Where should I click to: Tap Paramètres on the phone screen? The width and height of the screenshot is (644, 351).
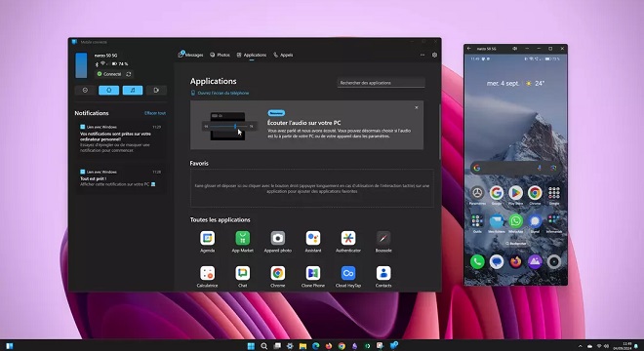pyautogui.click(x=477, y=193)
